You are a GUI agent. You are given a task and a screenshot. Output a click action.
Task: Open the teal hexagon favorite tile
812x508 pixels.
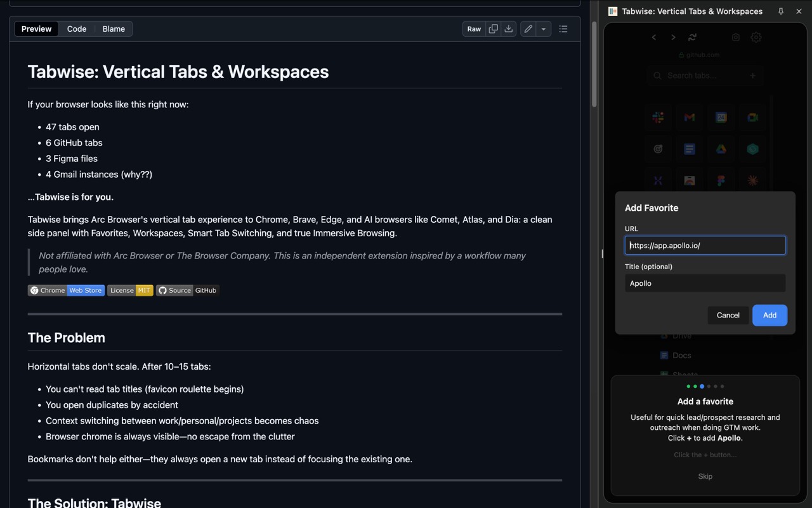[x=752, y=149]
